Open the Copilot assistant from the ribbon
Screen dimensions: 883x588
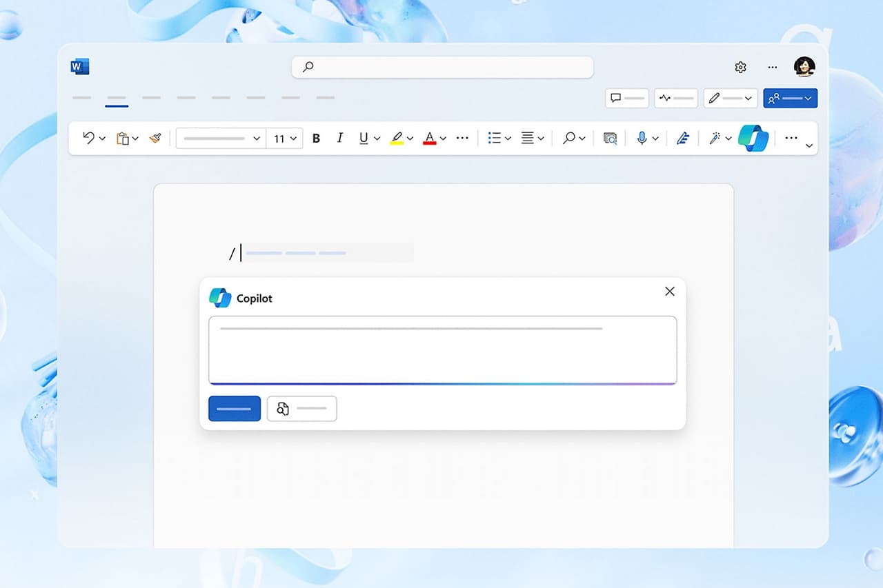[753, 138]
